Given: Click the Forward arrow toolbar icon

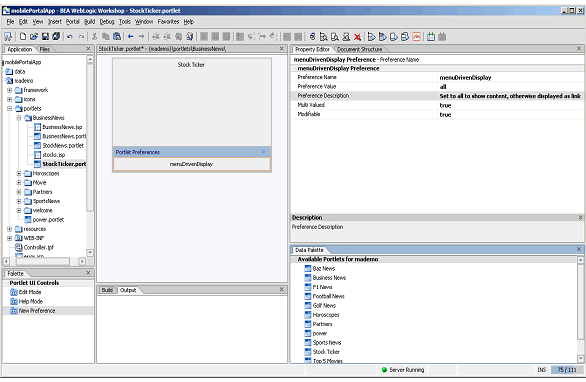Looking at the screenshot, I should 142,37.
